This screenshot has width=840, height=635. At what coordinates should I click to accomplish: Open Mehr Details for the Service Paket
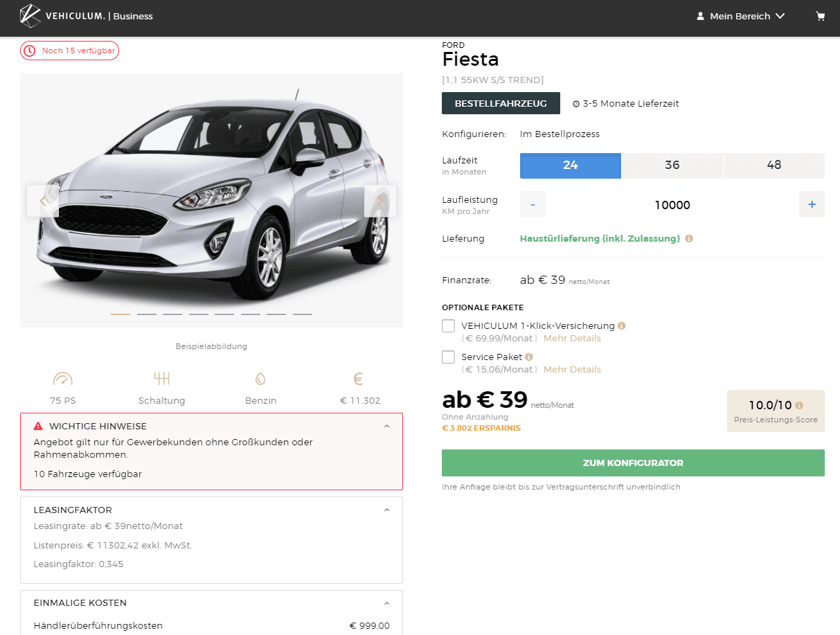coord(572,370)
